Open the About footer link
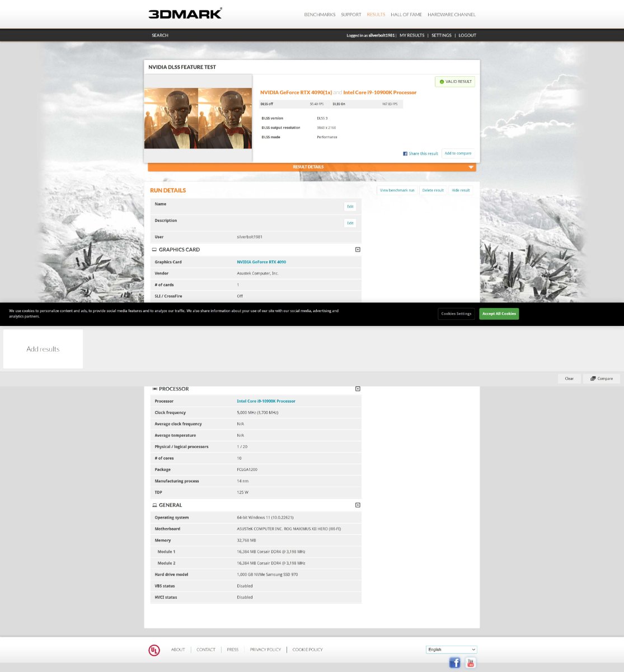This screenshot has width=624, height=672. pyautogui.click(x=178, y=650)
